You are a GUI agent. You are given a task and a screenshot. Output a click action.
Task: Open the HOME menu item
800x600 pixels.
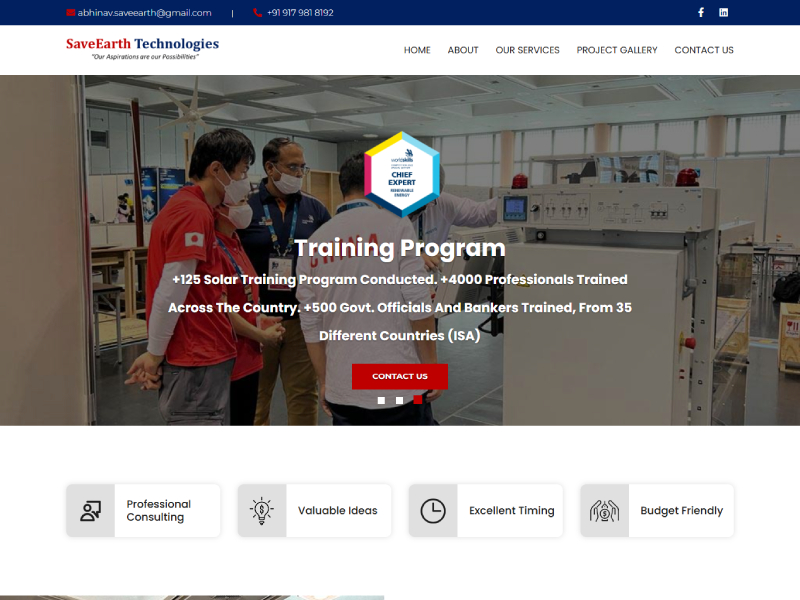[417, 50]
